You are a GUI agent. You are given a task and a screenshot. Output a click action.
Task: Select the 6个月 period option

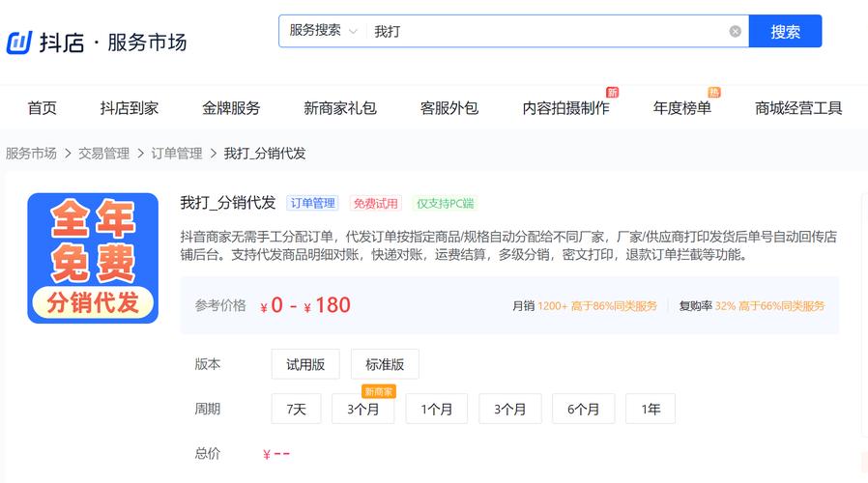(x=584, y=409)
